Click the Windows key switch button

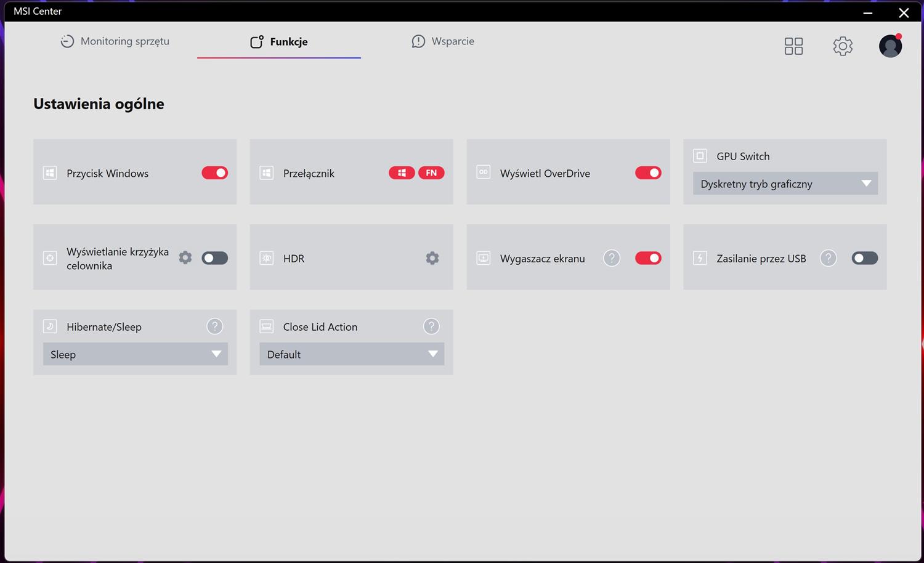click(402, 173)
